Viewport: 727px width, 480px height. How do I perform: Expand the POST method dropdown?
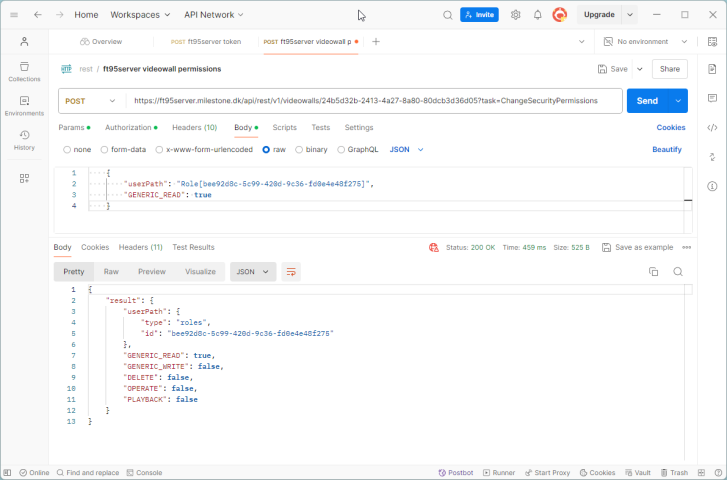(90, 101)
